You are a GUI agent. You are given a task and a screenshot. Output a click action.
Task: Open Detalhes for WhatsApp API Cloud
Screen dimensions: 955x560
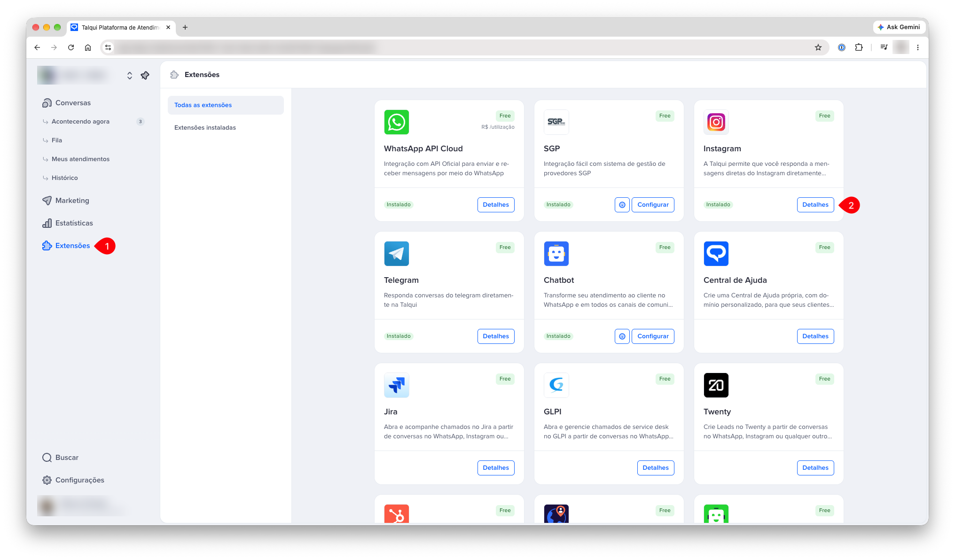tap(496, 205)
